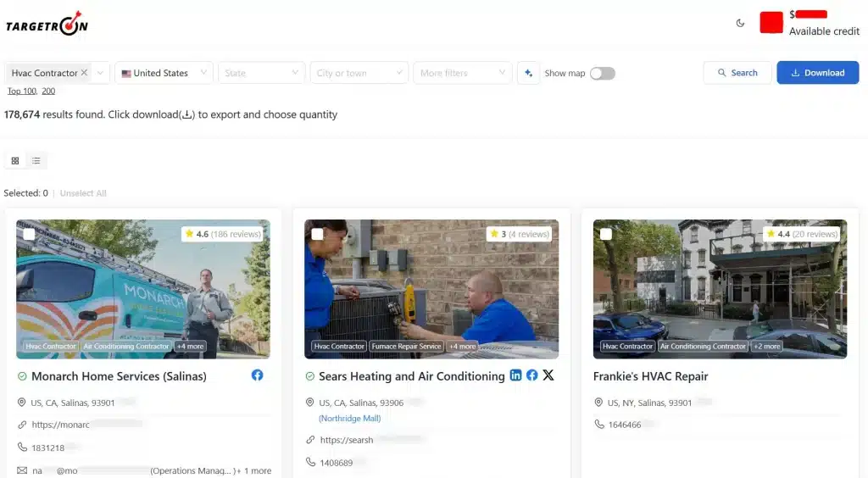Click the blue Download button
This screenshot has height=478, width=868.
817,73
